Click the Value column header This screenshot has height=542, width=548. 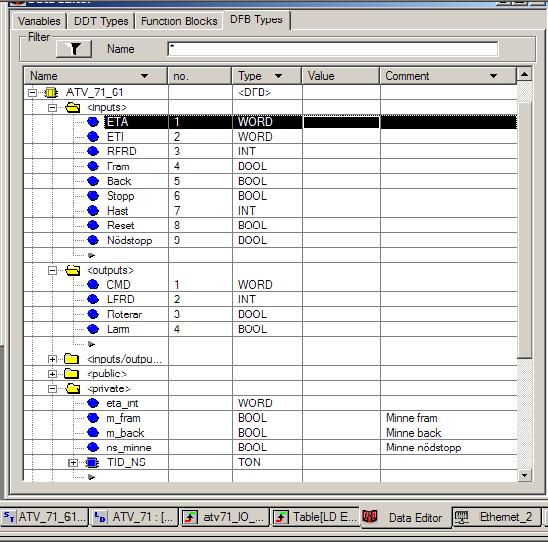341,76
